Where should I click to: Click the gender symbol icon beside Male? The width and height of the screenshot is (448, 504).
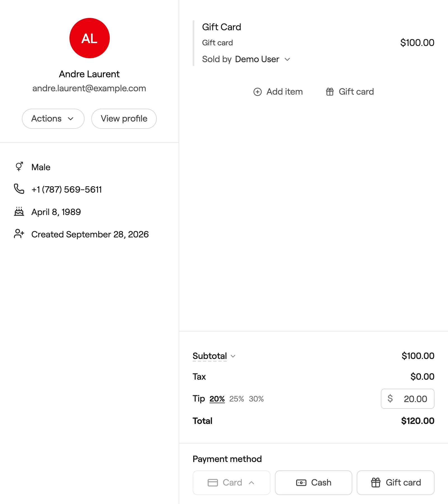[x=19, y=167]
